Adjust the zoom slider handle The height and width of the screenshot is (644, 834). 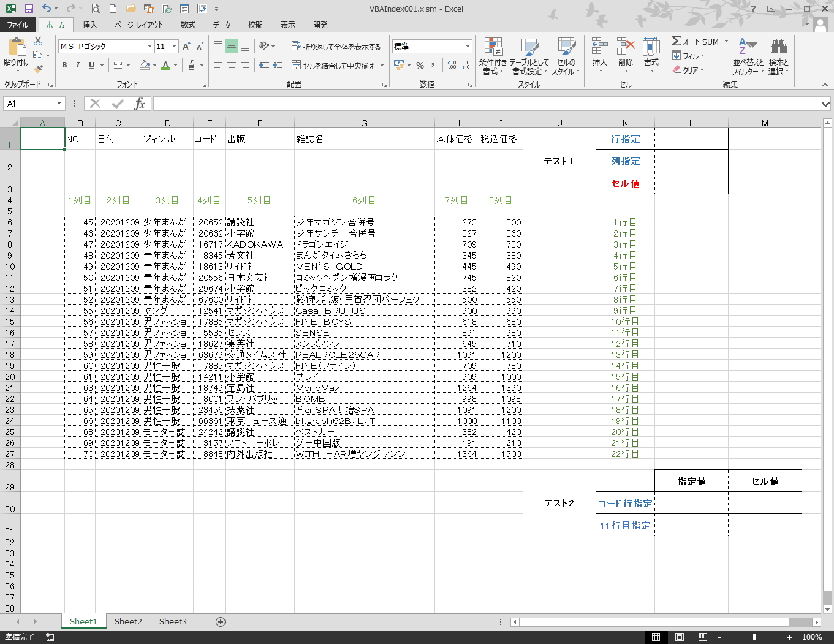click(x=754, y=637)
